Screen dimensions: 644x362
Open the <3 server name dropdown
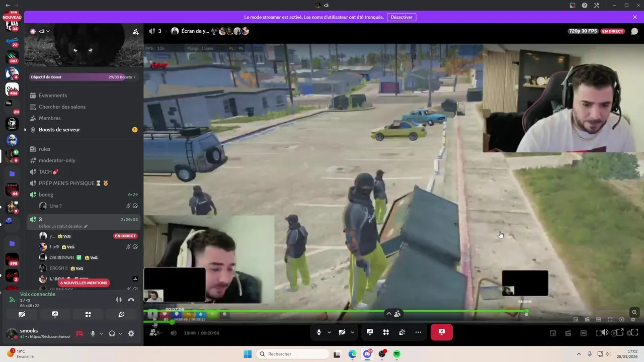pos(44,31)
